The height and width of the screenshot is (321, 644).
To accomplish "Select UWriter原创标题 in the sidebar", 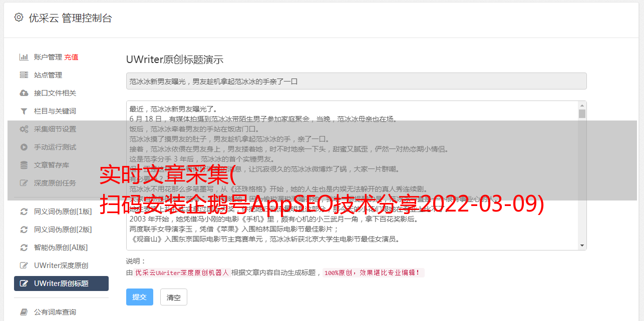I will (61, 283).
